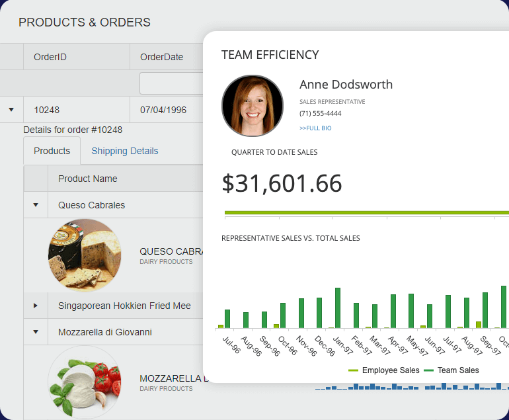Click Anne Dodsworth's profile photo
Image resolution: width=509 pixels, height=420 pixels.
tap(253, 106)
